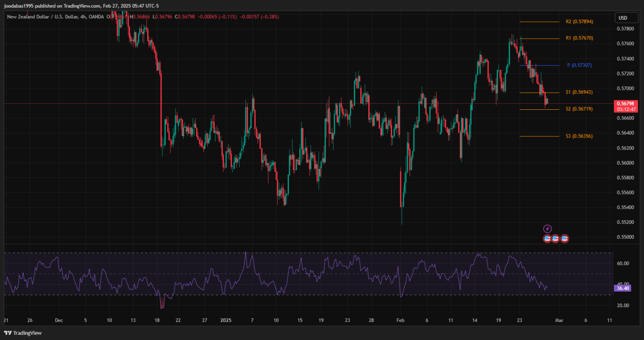
Task: Click the RSI value tag 36.40
Action: point(623,289)
